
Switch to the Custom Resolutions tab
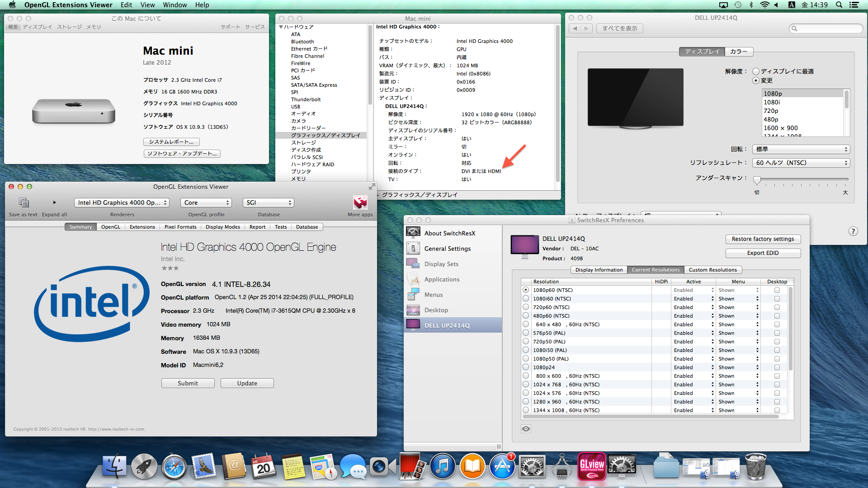(x=712, y=270)
